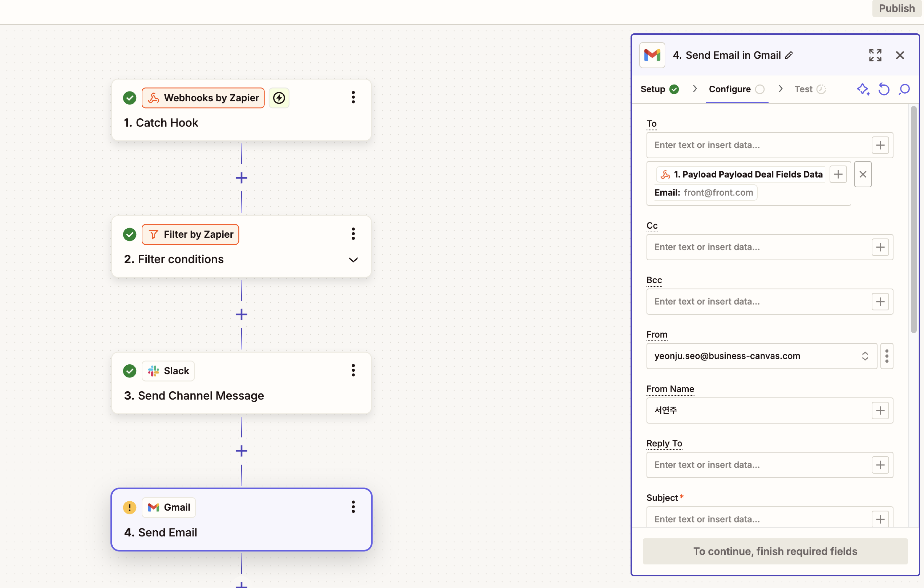The width and height of the screenshot is (924, 588).
Task: Remove the Payload Email entry with X
Action: pos(862,174)
